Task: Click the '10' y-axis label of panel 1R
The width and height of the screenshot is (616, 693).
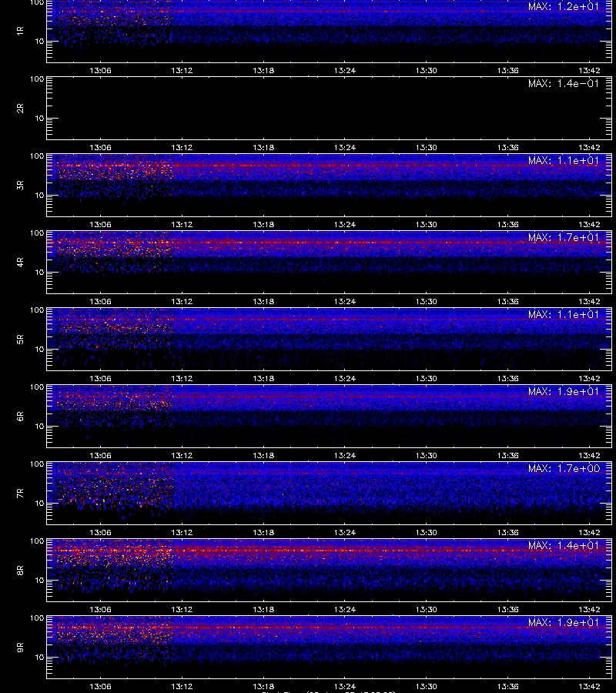Action: point(39,42)
